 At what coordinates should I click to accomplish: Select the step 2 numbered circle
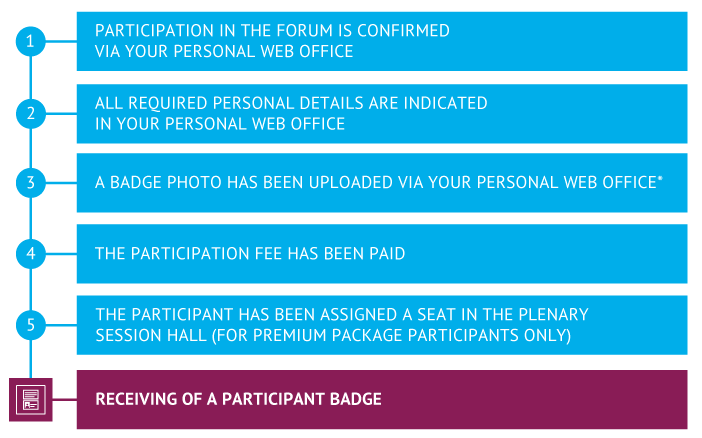tap(30, 114)
